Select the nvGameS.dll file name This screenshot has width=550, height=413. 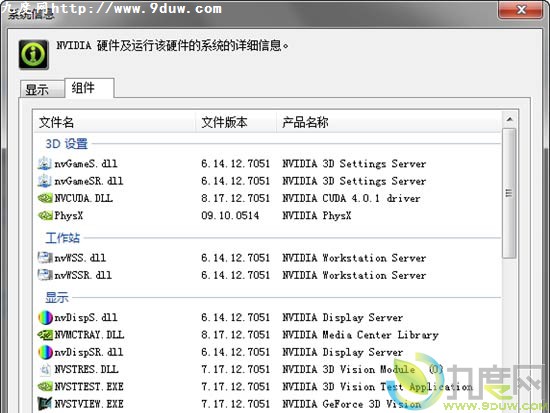pos(86,164)
